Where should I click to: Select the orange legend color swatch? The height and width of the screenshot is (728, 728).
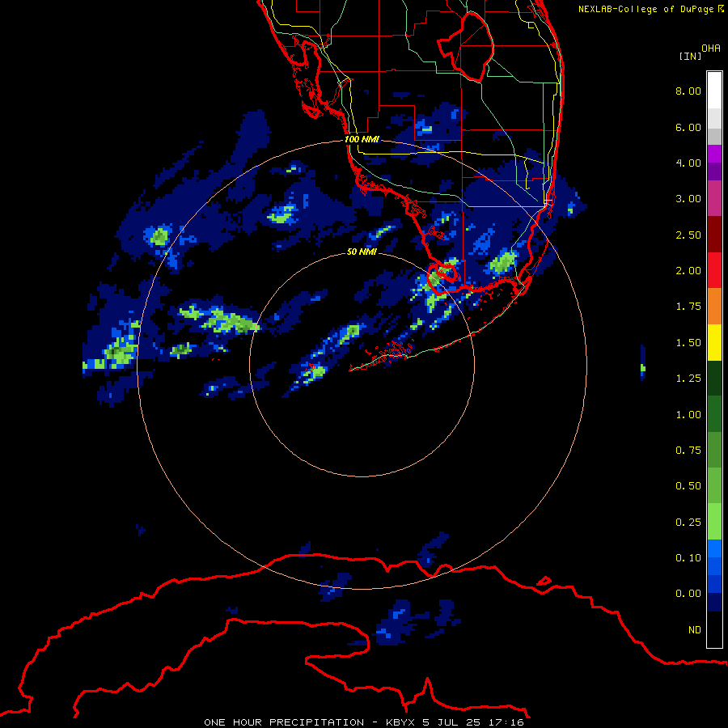click(x=714, y=307)
